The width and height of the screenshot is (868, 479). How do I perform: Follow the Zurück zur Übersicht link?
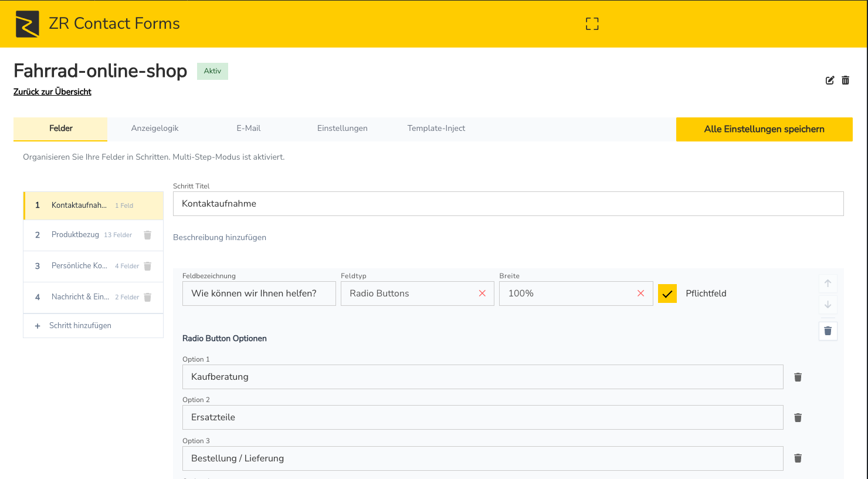click(x=52, y=92)
